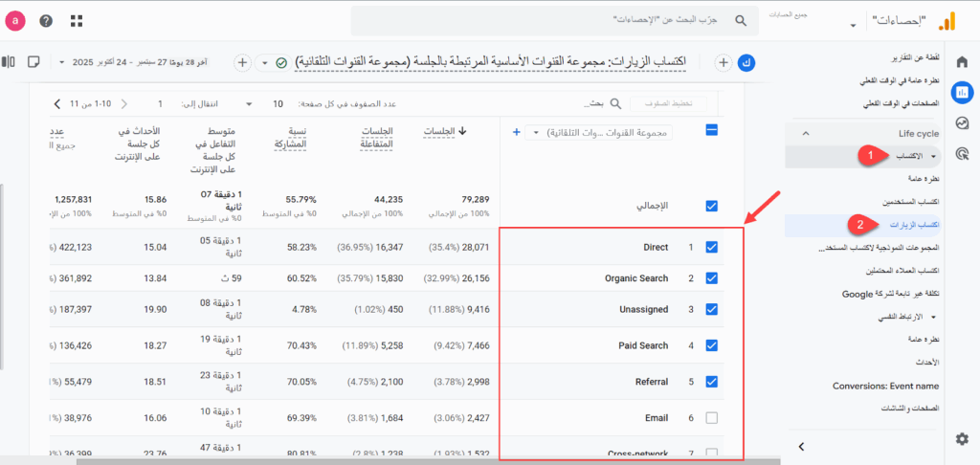This screenshot has width=980, height=465.
Task: Open the Advertising icon in the sidebar
Action: [962, 152]
